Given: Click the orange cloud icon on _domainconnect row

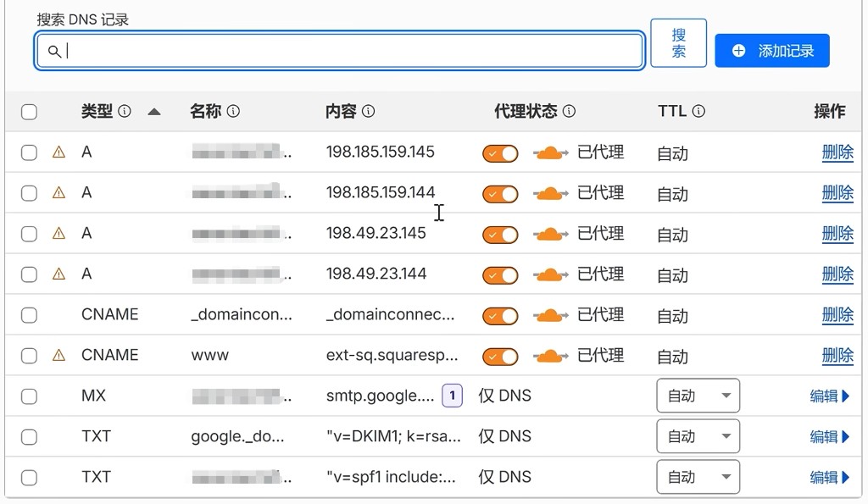Looking at the screenshot, I should [x=550, y=315].
